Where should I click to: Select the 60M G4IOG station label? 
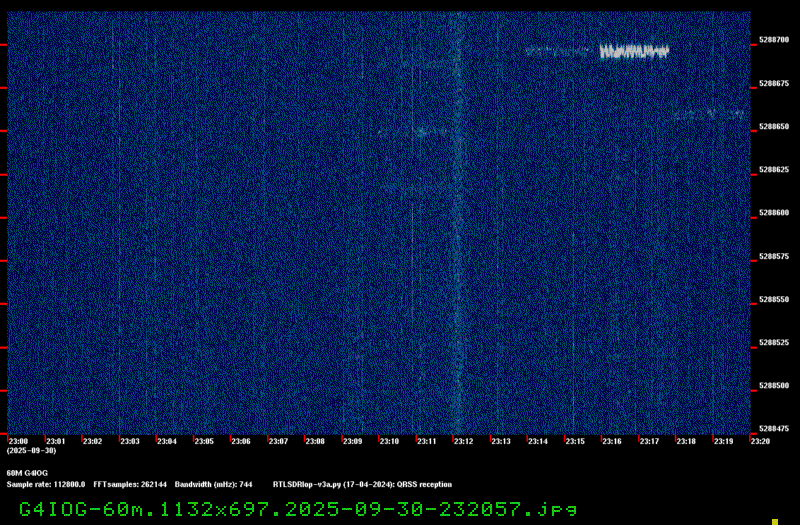[27, 473]
